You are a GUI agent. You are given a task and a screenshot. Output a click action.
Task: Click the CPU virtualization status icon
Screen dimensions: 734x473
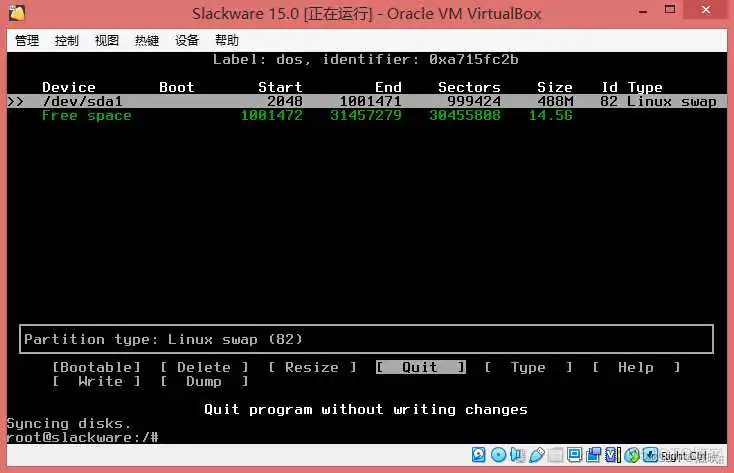coord(613,454)
